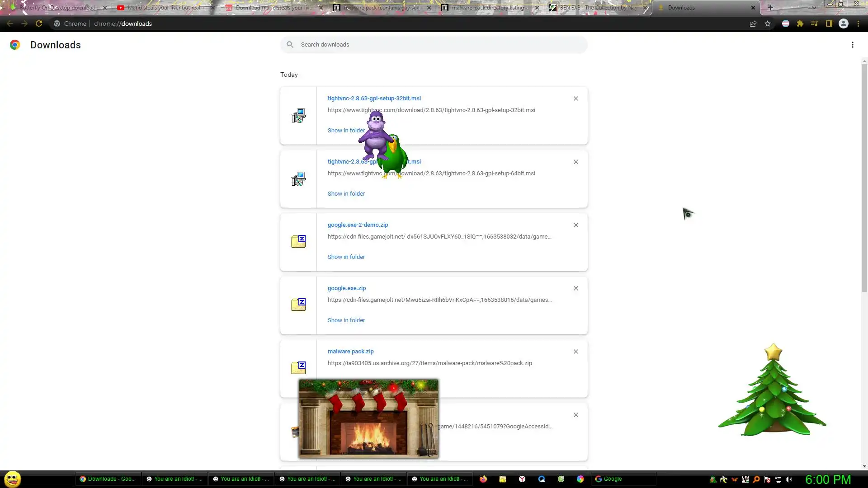This screenshot has width=868, height=488.
Task: Remove the tightvnc 32bit.msi entry from the list
Action: (576, 99)
